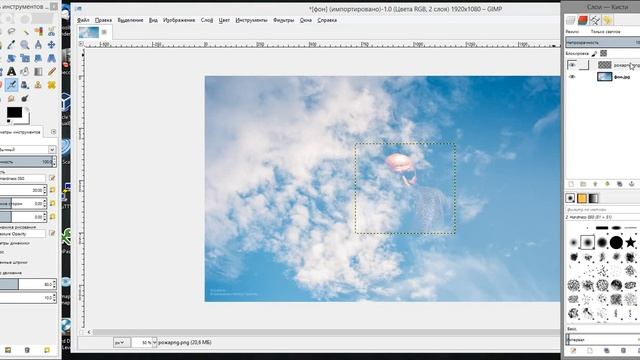Image resolution: width=640 pixels, height=360 pixels.
Task: Switch to the Undo History tab icon
Action: (x=607, y=20)
